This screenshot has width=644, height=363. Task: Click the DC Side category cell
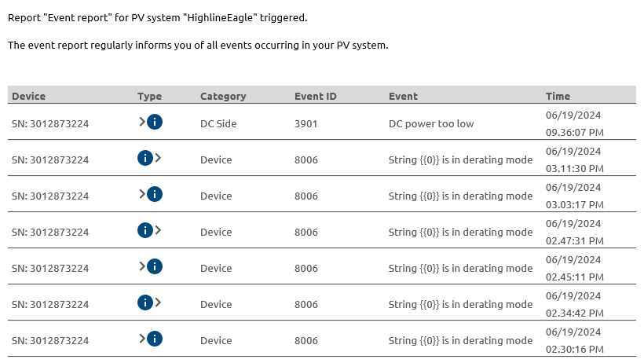(x=218, y=123)
